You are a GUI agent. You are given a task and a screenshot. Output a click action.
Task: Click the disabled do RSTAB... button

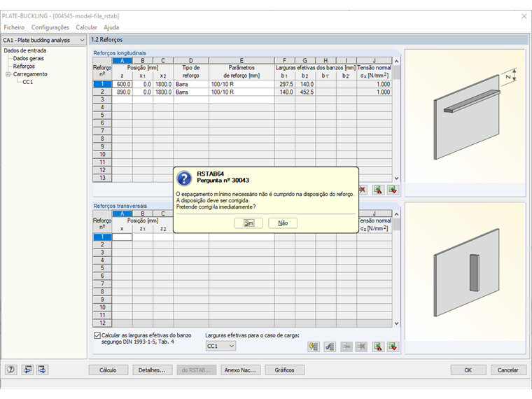196,370
